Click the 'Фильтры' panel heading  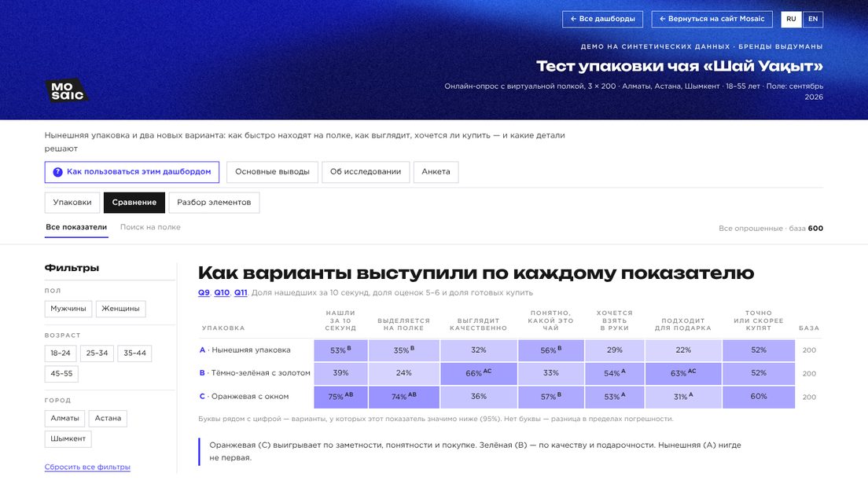click(x=72, y=268)
